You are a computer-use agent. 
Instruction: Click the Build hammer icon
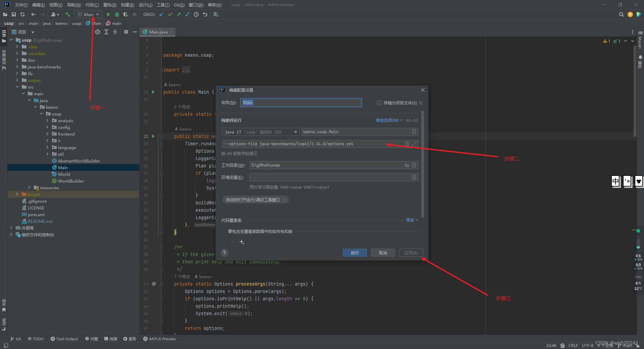[67, 14]
